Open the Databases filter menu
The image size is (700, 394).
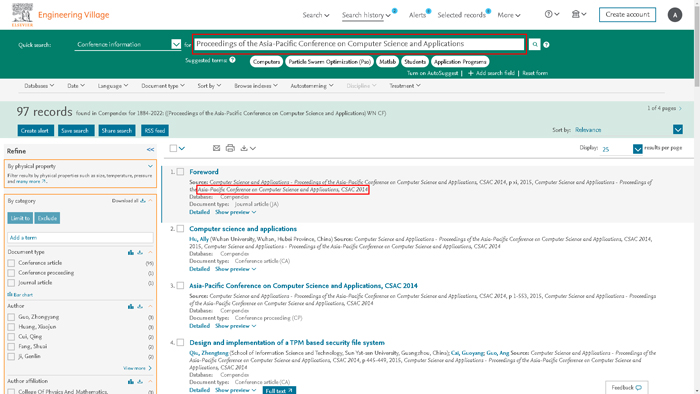click(x=39, y=86)
